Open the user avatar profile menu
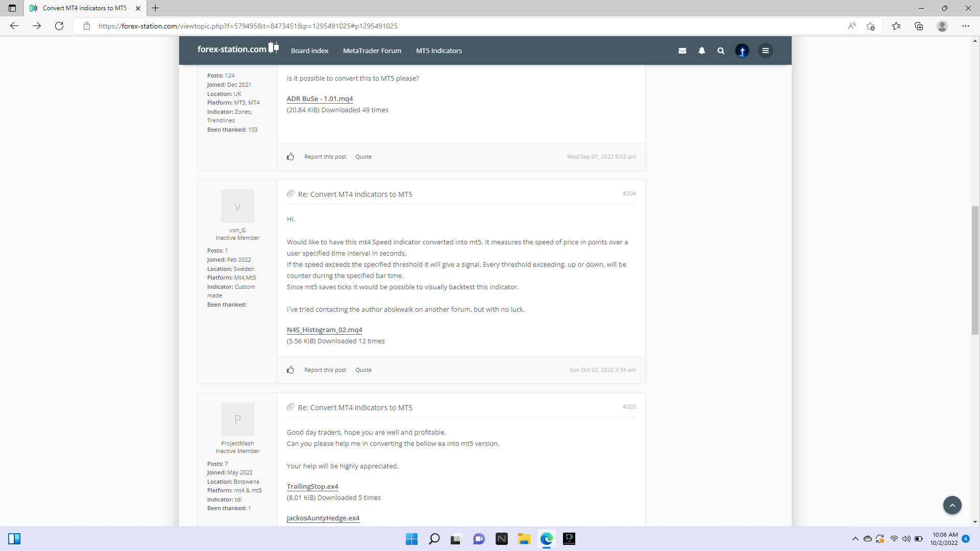Screen dimensions: 980x551 742,51
